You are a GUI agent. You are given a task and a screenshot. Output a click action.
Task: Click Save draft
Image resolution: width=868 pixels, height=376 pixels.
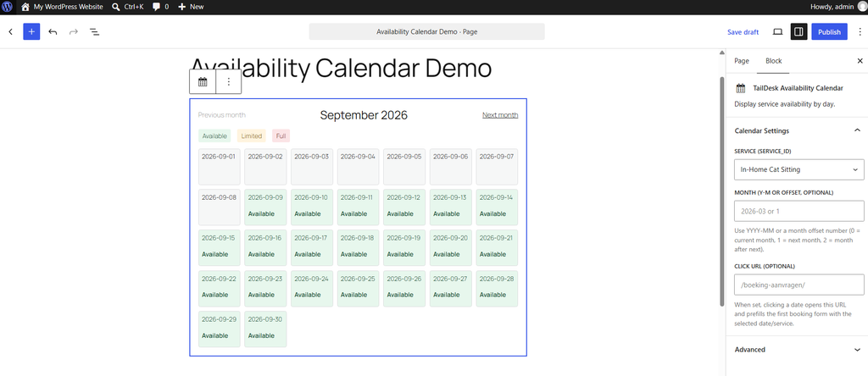click(x=743, y=31)
